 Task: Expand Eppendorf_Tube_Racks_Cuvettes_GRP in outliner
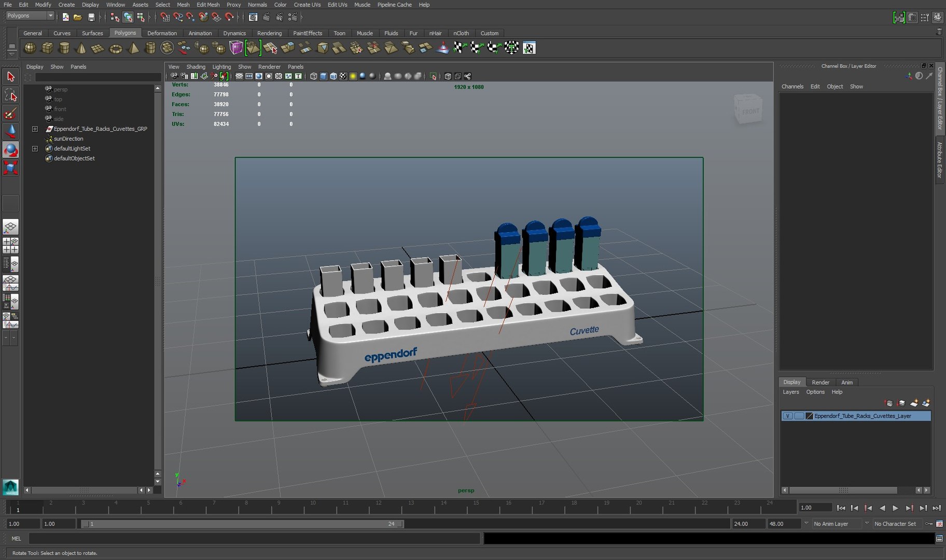tap(35, 129)
